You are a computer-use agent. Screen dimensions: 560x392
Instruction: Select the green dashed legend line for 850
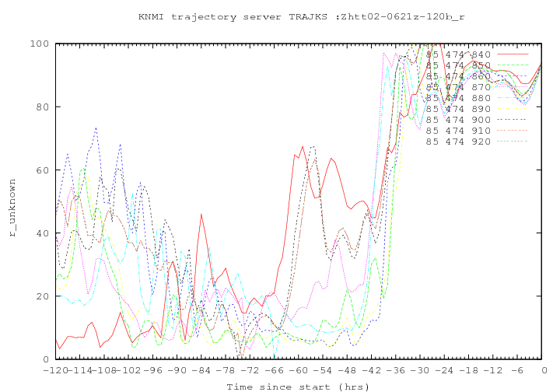coord(512,66)
